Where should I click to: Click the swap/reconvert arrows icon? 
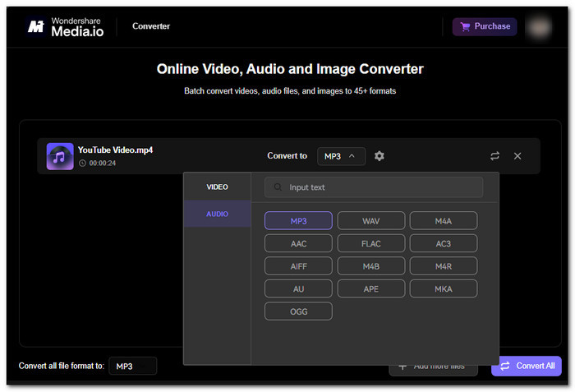coord(494,156)
